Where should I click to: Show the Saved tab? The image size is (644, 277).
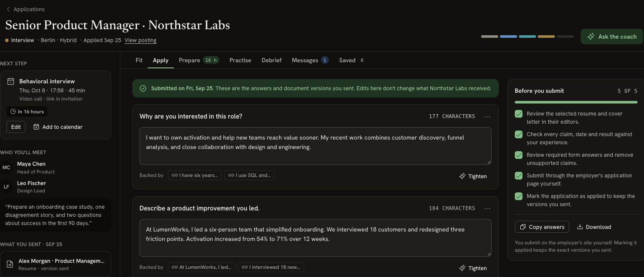pos(352,60)
